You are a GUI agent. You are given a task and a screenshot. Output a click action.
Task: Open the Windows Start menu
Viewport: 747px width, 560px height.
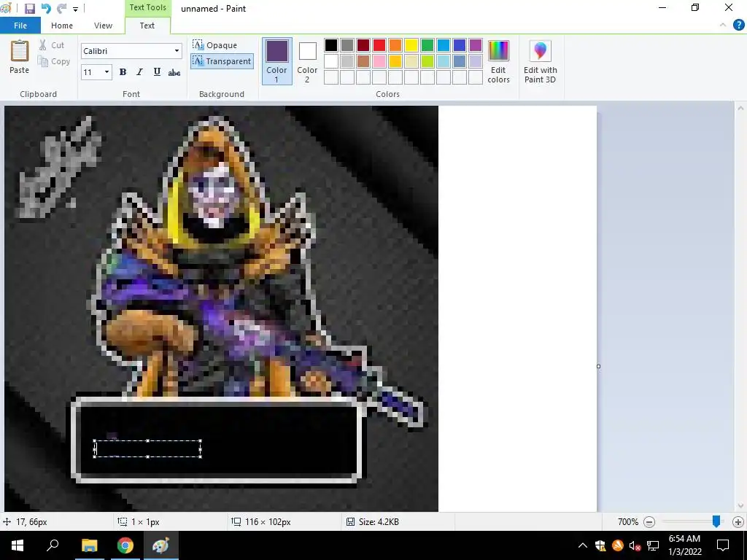pos(18,545)
